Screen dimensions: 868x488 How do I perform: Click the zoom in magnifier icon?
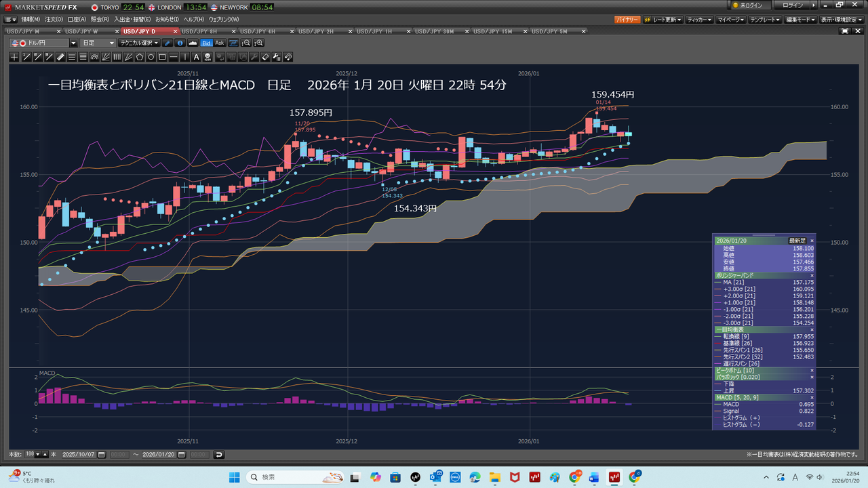tap(258, 43)
